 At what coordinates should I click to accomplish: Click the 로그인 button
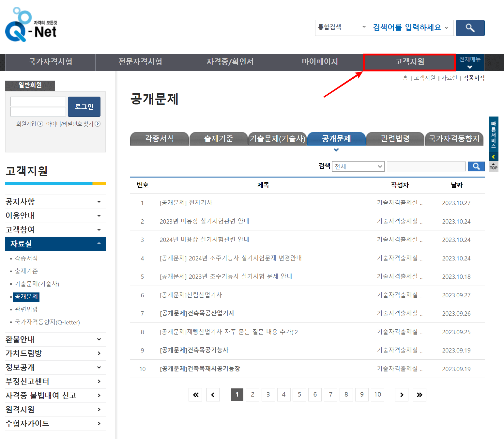(84, 107)
